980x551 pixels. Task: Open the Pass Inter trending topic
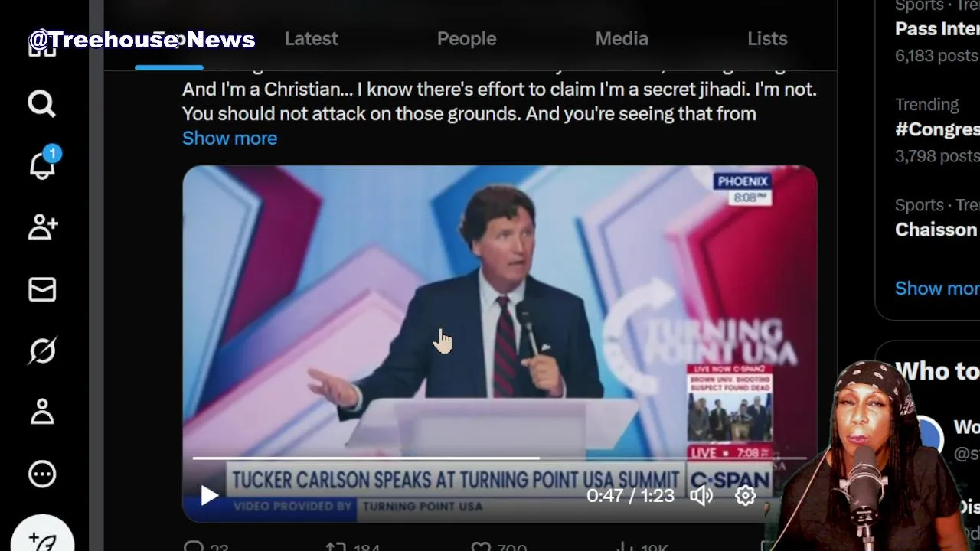pos(937,29)
